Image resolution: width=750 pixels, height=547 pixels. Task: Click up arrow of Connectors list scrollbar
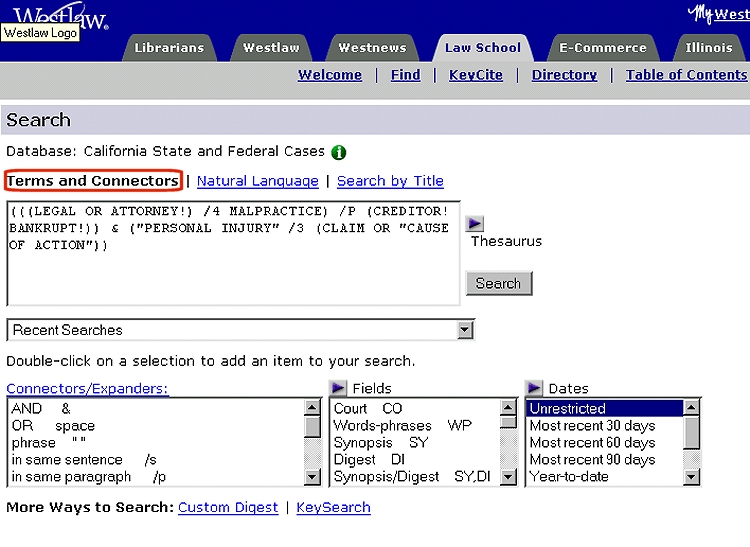pyautogui.click(x=312, y=408)
